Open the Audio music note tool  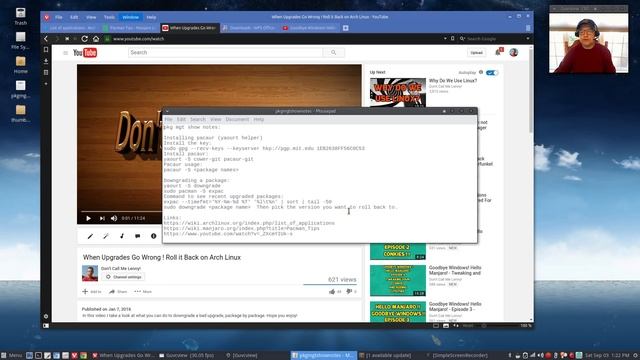(x=122, y=236)
